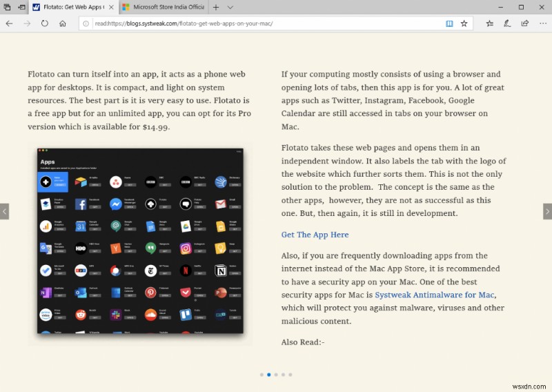Click NPR icon in Apps screenshot
552x392 pixels.
coord(81,271)
